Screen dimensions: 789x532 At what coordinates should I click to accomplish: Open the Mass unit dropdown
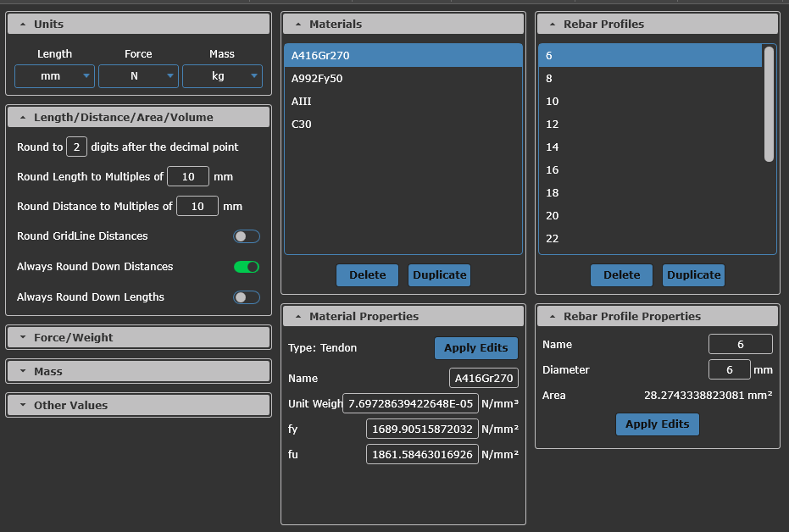click(222, 77)
